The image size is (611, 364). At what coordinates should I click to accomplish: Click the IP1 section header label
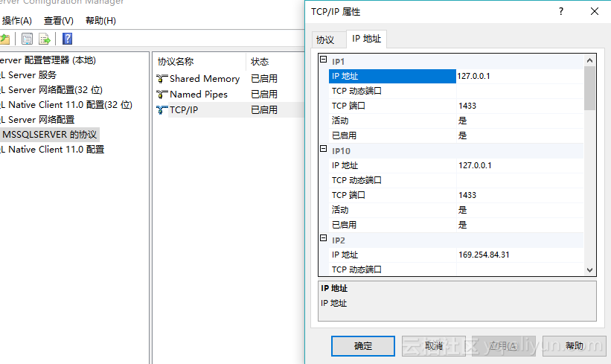tap(338, 62)
